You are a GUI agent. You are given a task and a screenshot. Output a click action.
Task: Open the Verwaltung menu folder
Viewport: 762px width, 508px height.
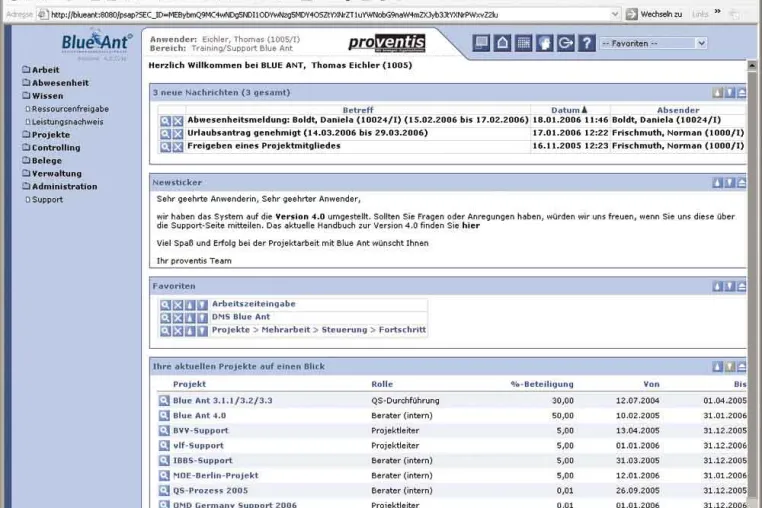(x=52, y=174)
